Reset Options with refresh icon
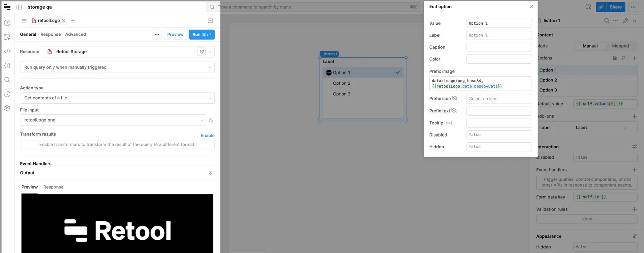 (624, 58)
